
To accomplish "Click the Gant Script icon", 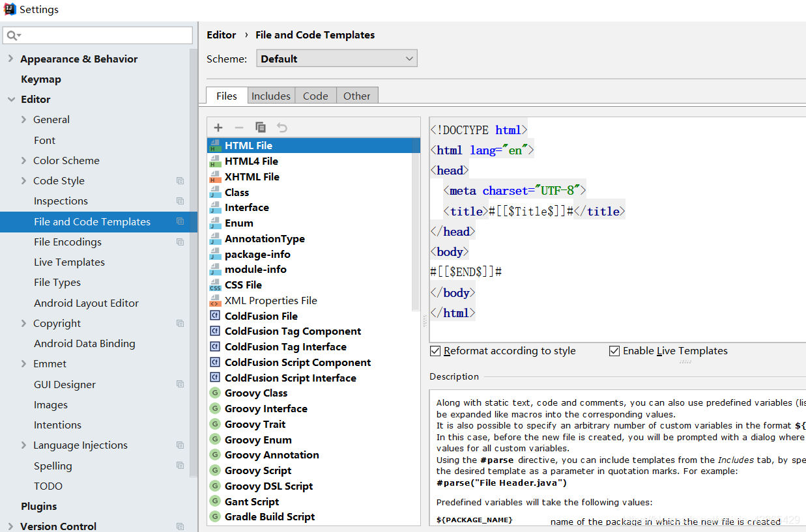I will coord(215,502).
